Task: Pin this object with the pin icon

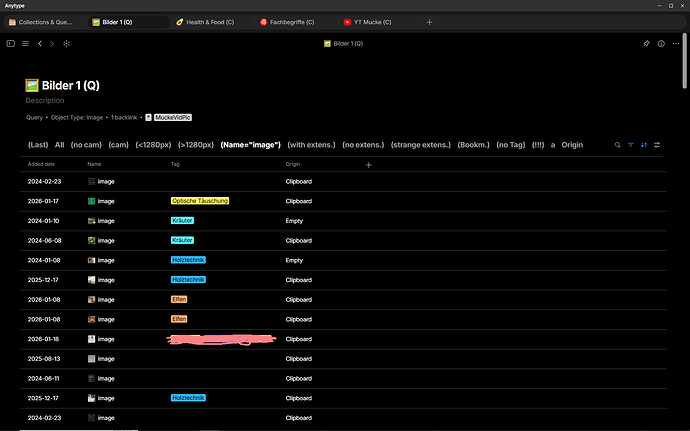Action: pyautogui.click(x=646, y=44)
